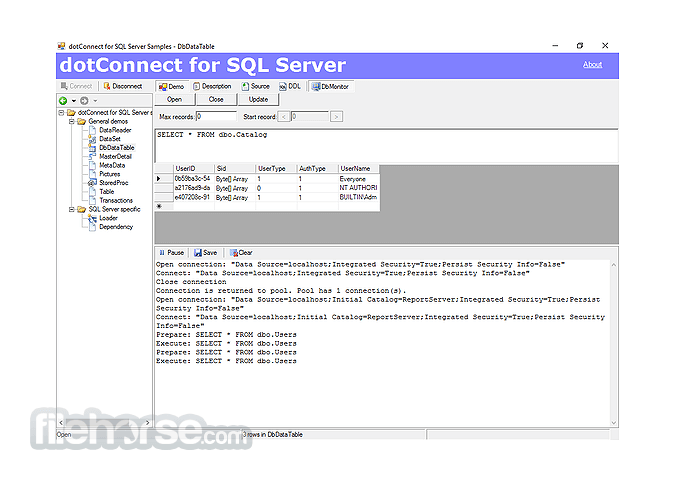Viewport: 676px width, 480px height.
Task: Click the previous start record arrow
Action: coord(284,117)
